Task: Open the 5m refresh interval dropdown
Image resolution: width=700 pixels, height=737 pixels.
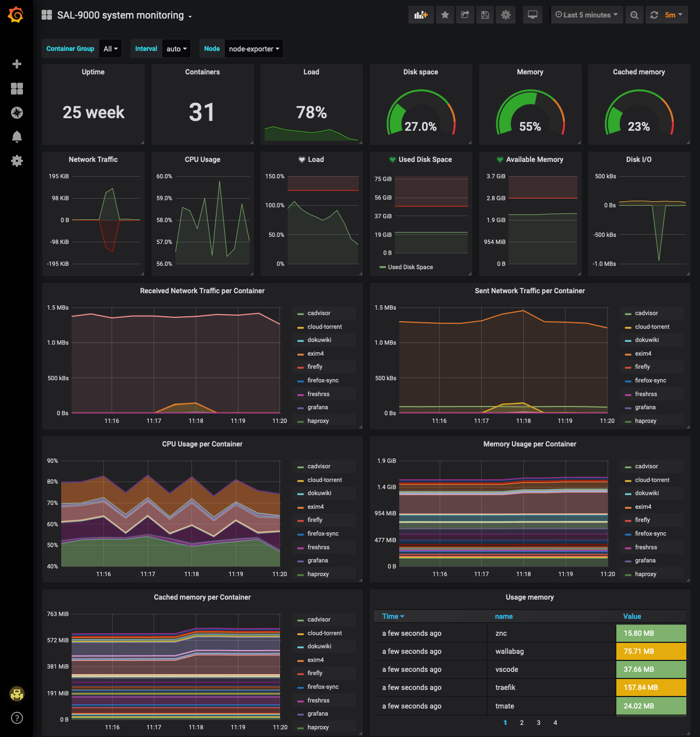Action: 674,15
